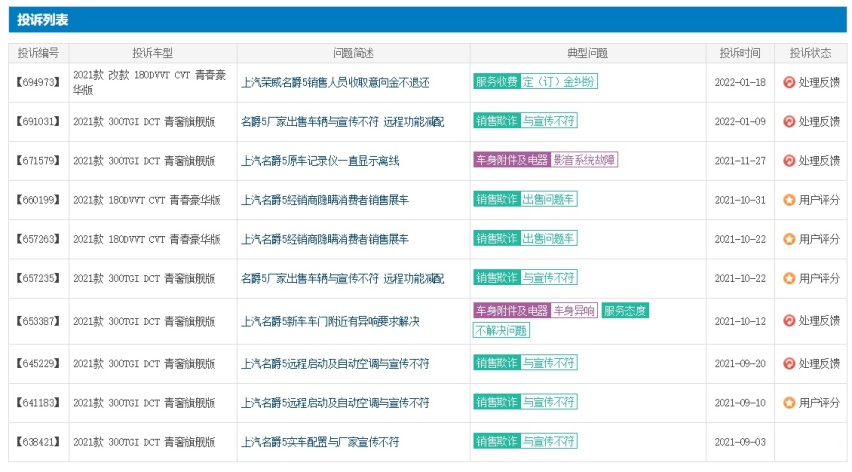Click the 投诉编号 column header
Viewport: 852px width, 472px height.
pyautogui.click(x=39, y=53)
